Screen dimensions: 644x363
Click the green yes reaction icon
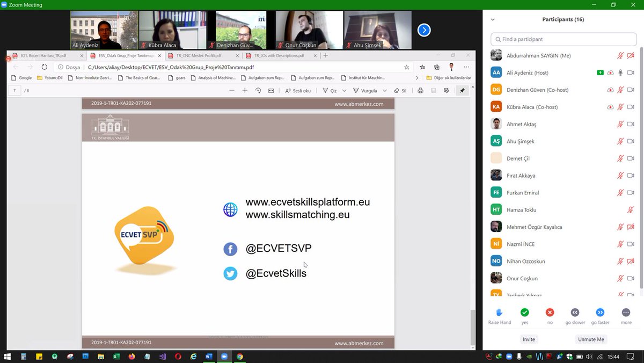point(524,312)
